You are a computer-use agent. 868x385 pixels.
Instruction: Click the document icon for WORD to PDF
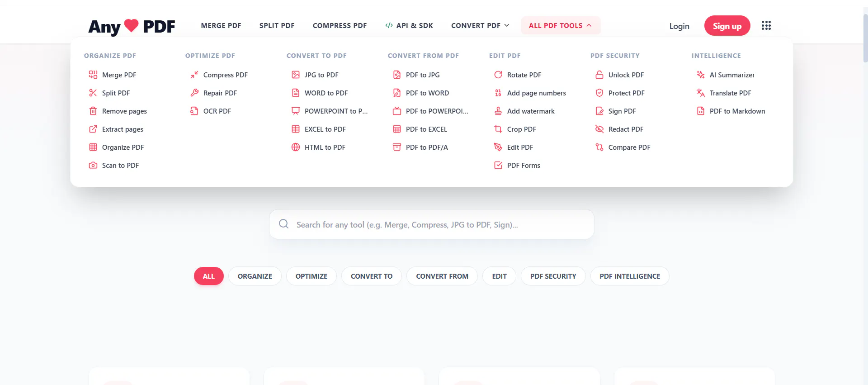tap(296, 93)
